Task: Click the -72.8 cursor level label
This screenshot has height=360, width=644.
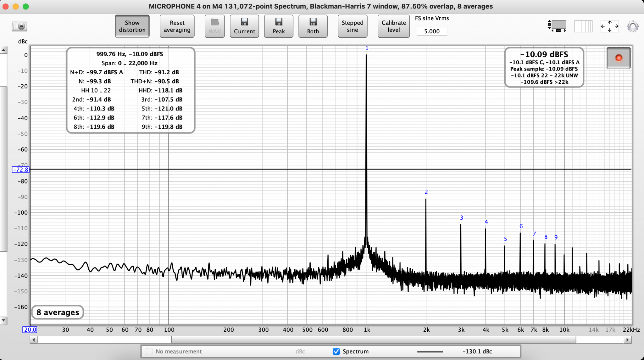Action: pyautogui.click(x=21, y=170)
